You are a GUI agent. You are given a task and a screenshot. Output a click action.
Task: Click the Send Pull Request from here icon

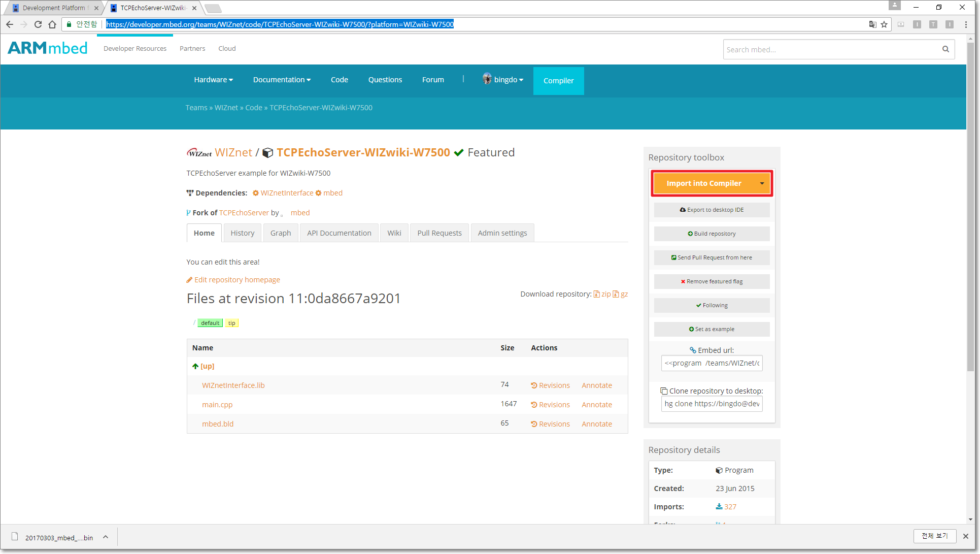tap(712, 257)
